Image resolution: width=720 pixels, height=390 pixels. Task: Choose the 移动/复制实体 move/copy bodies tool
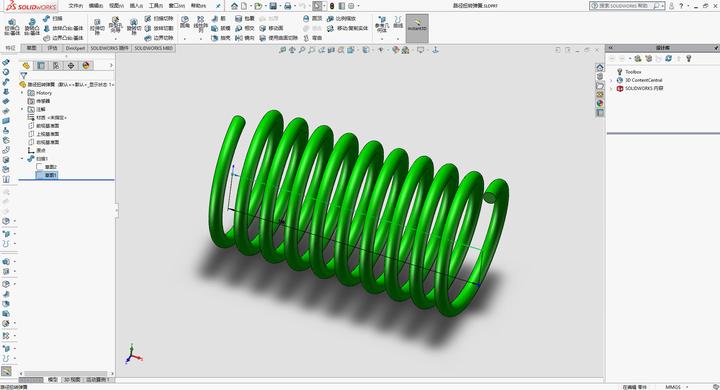348,28
